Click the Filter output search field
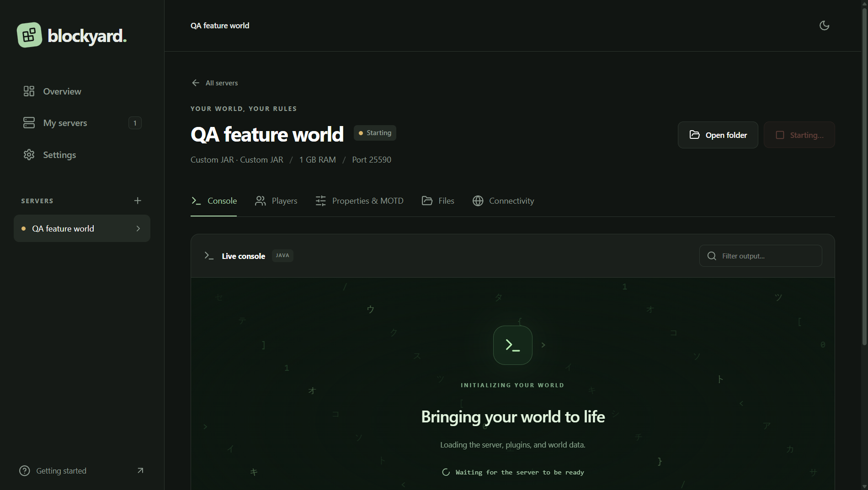This screenshot has height=490, width=868. pos(761,256)
